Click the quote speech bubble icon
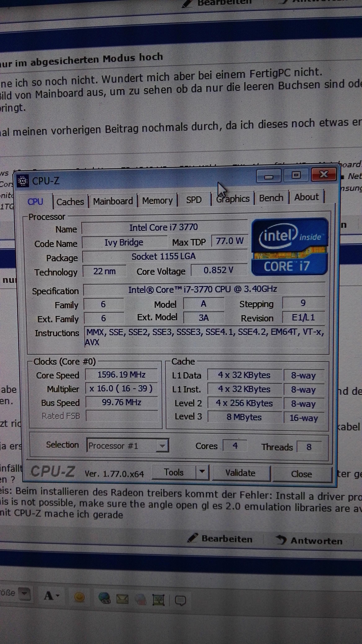The height and width of the screenshot is (644, 362). pyautogui.click(x=180, y=600)
